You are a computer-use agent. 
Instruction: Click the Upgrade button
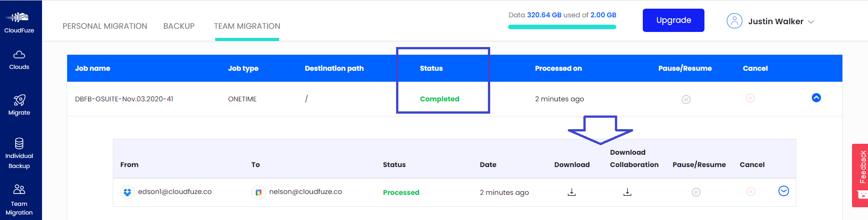[673, 20]
